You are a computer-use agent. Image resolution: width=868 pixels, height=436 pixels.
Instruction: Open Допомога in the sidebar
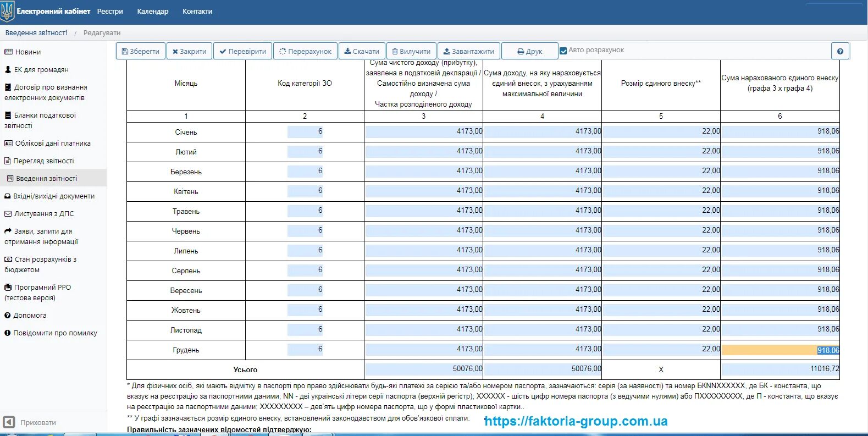click(x=30, y=315)
